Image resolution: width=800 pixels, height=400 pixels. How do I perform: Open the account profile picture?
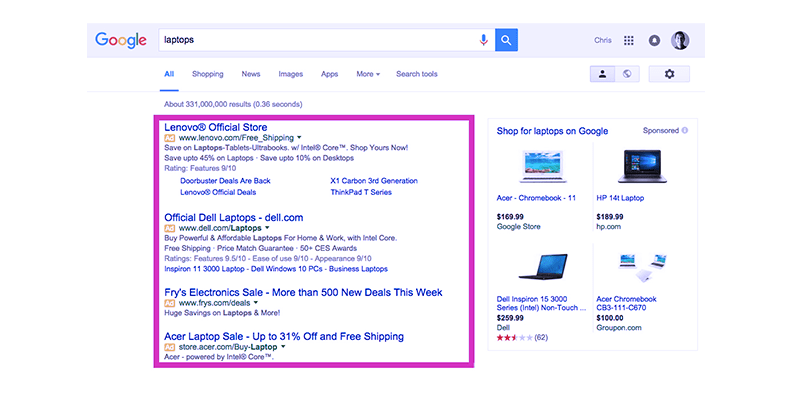click(680, 40)
